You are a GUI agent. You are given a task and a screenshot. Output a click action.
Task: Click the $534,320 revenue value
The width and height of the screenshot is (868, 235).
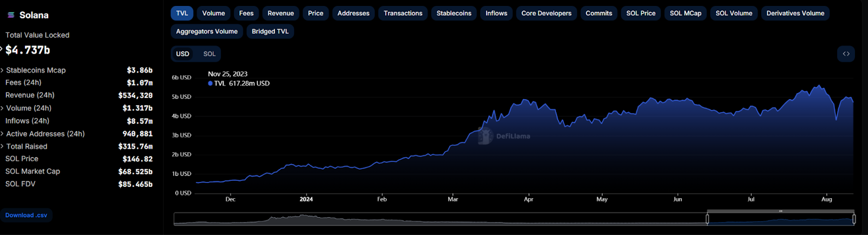[x=135, y=95]
